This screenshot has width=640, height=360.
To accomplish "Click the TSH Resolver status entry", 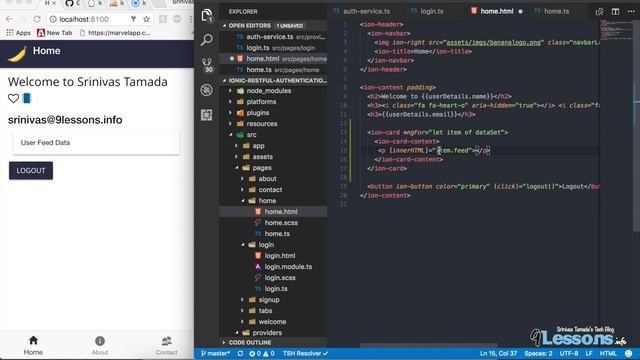I will (305, 353).
